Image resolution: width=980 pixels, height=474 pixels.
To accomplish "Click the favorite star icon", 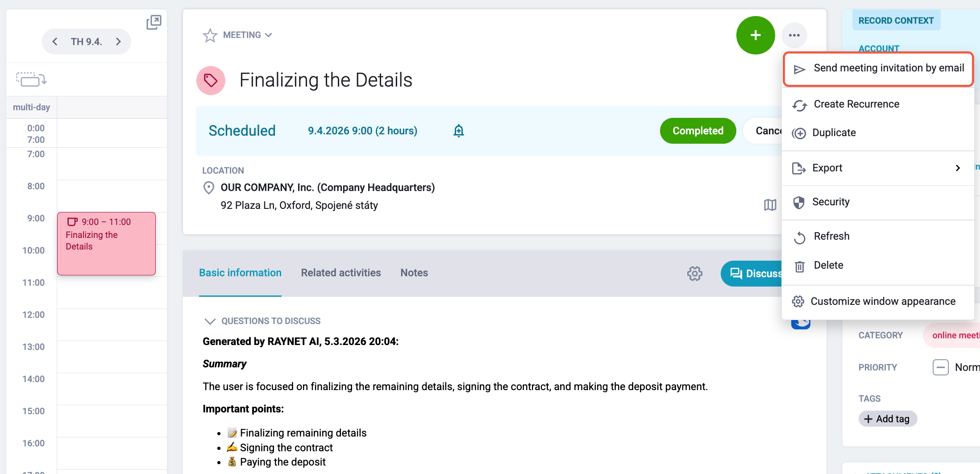I will coord(210,35).
